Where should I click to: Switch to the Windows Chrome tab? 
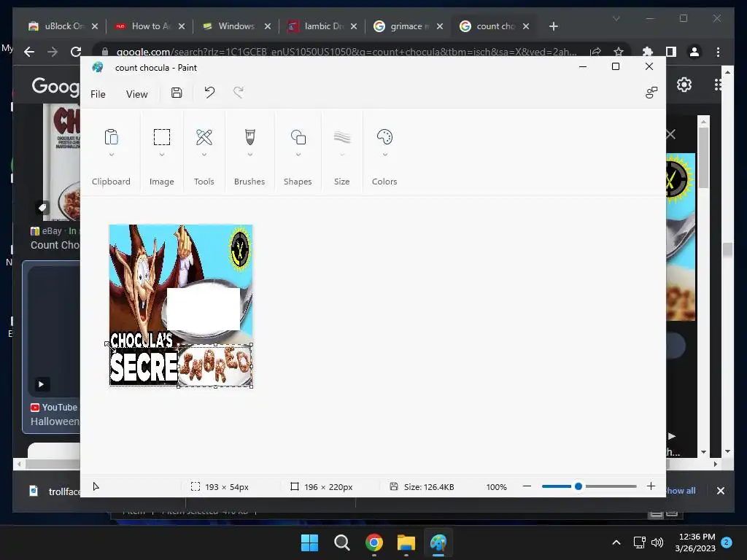pos(236,26)
